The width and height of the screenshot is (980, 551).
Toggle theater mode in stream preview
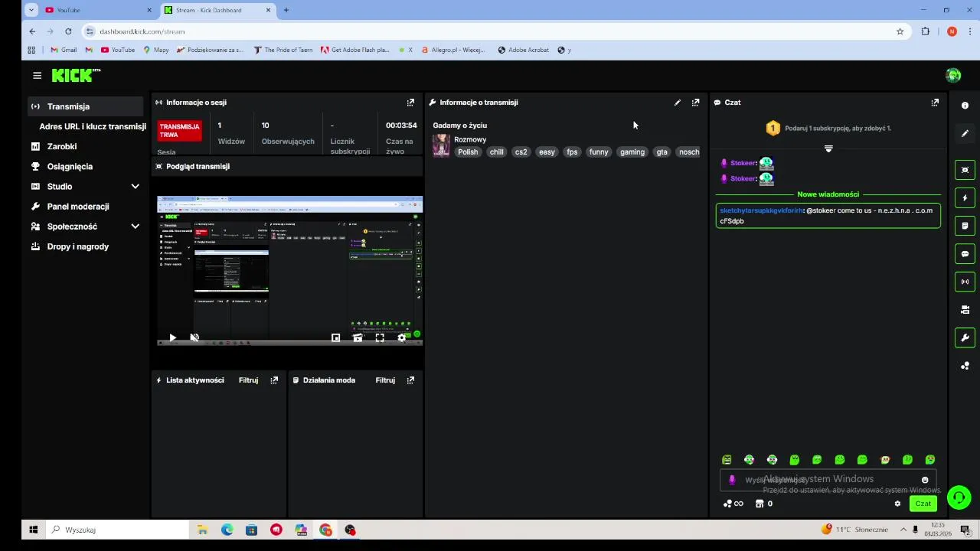pyautogui.click(x=358, y=337)
